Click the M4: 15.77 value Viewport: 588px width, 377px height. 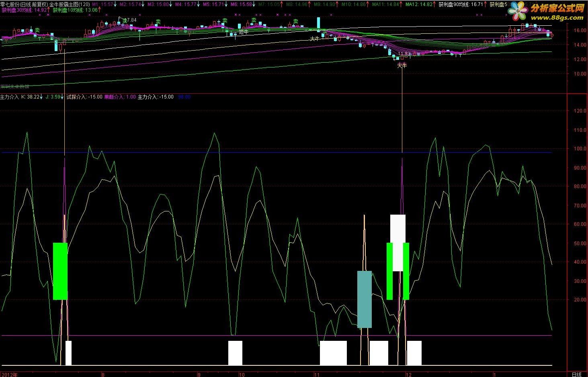(x=186, y=4)
